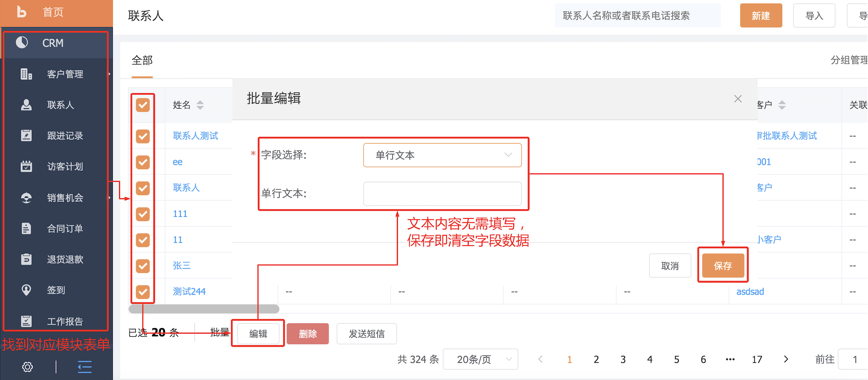Toggle the select-all checkbox in table header

(143, 105)
